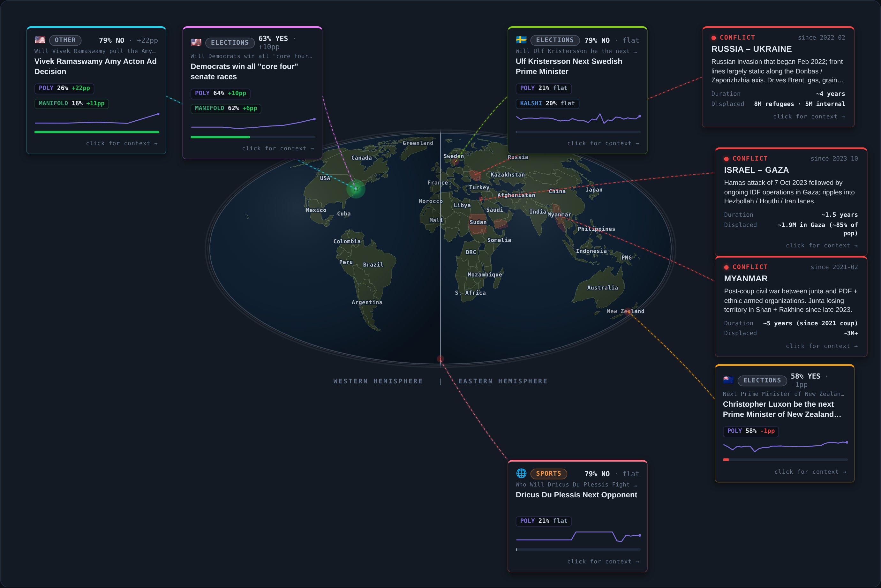Click POLY 64% +10pp chip
Screen dimensions: 881x588
[x=221, y=94]
